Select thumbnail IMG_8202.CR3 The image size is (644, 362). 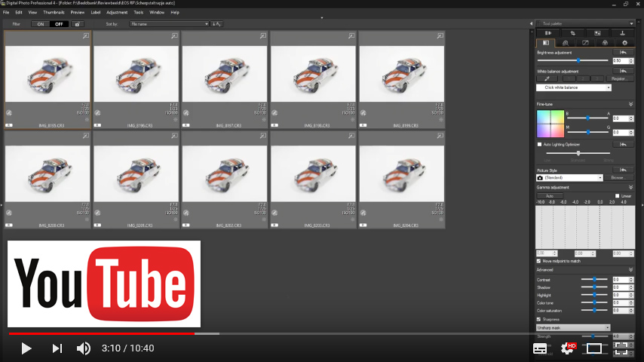225,179
